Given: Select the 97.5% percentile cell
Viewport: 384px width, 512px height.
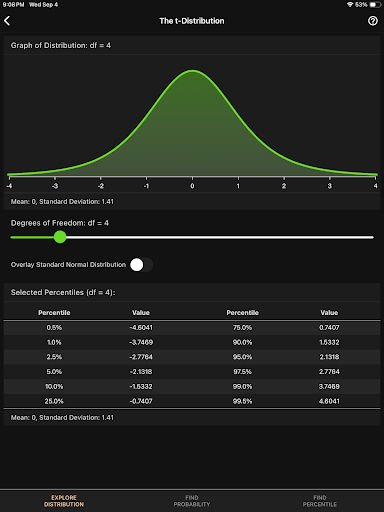Looking at the screenshot, I should pos(242,372).
